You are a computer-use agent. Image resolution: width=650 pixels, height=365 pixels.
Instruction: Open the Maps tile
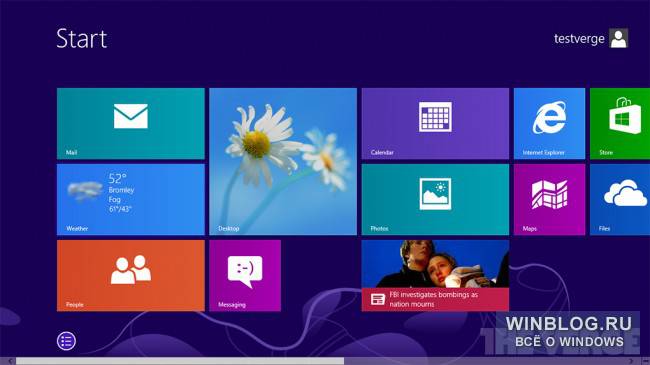pyautogui.click(x=549, y=200)
